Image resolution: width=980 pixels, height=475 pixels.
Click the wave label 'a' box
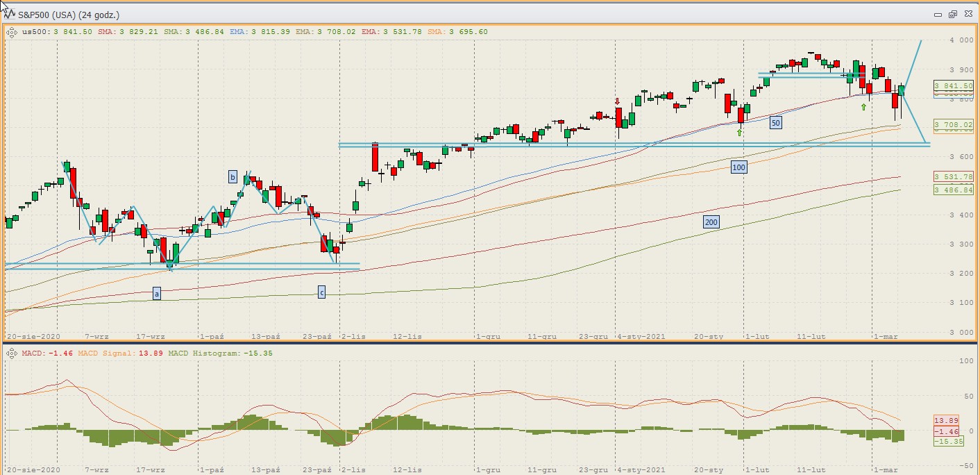tap(157, 294)
